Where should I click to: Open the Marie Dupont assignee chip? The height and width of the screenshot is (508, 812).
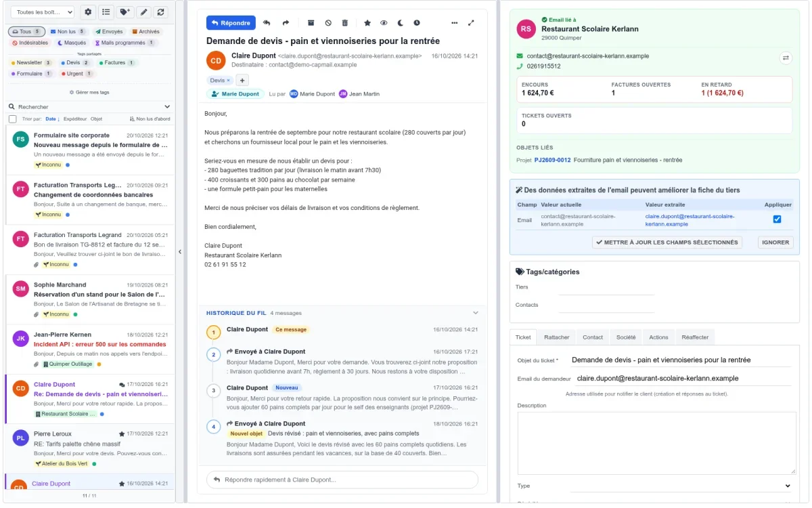(235, 94)
